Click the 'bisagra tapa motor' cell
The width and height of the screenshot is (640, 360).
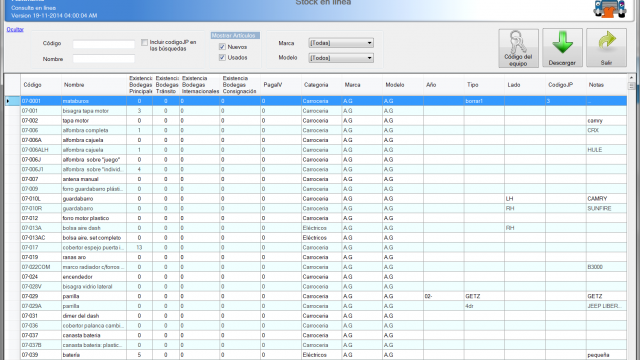tap(94, 111)
